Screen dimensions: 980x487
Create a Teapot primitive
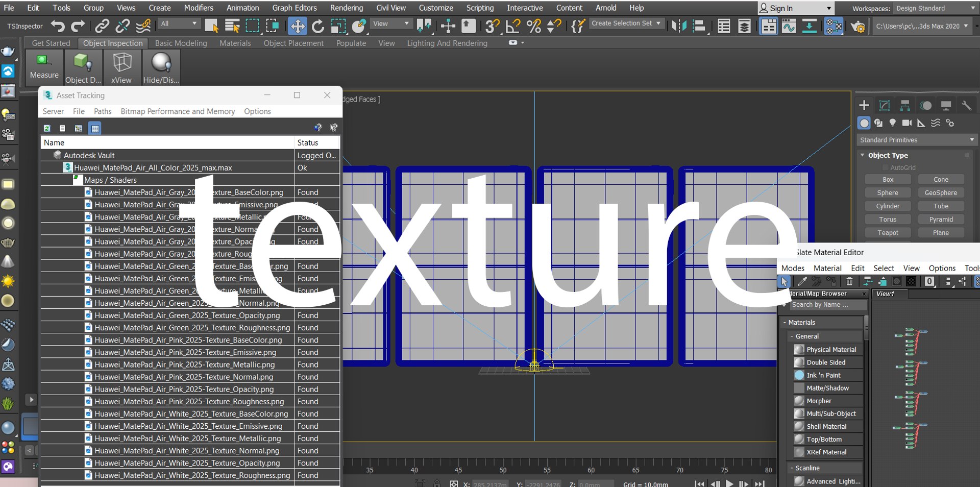click(888, 233)
